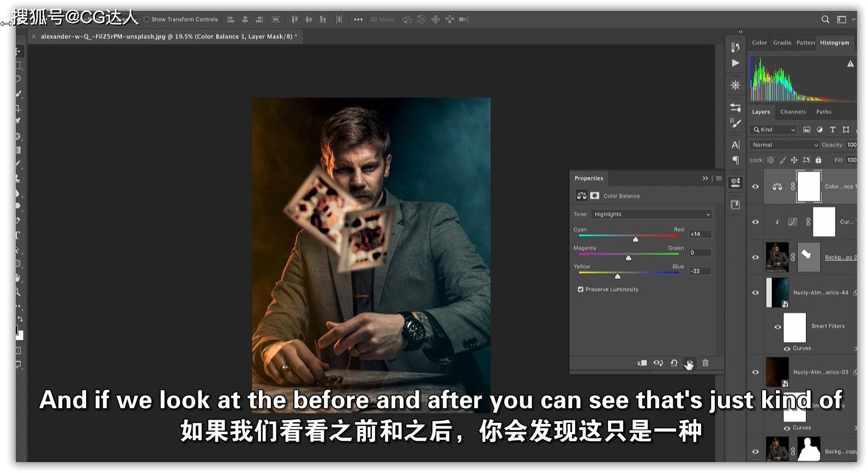
Task: Enable Show Transform Controls checkbox
Action: [146, 19]
